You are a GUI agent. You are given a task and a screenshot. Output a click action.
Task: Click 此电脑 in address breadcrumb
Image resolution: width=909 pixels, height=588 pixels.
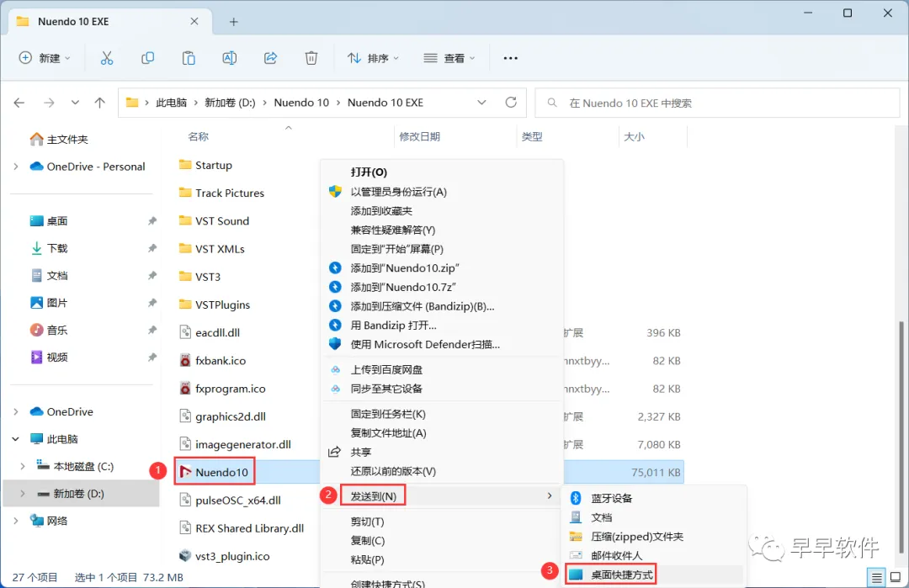172,103
